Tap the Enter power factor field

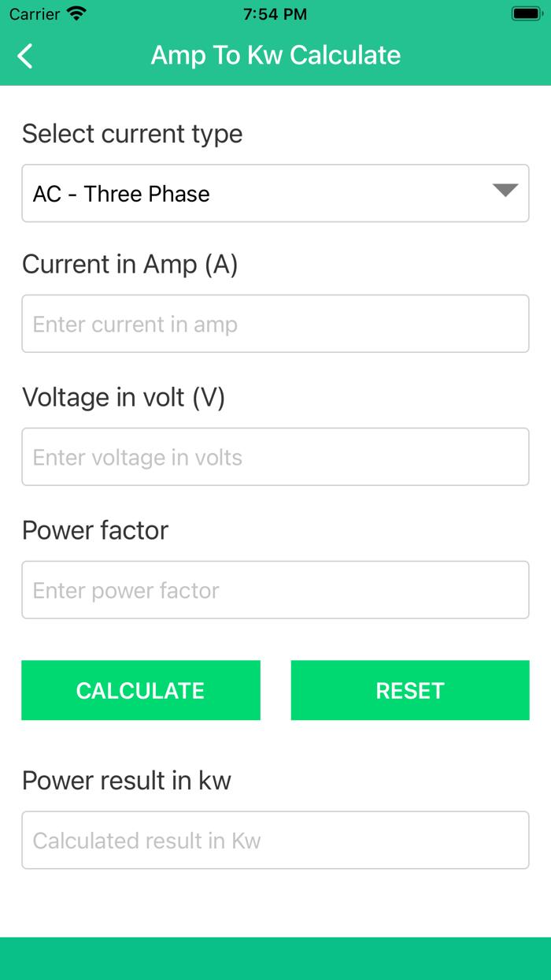click(x=275, y=590)
